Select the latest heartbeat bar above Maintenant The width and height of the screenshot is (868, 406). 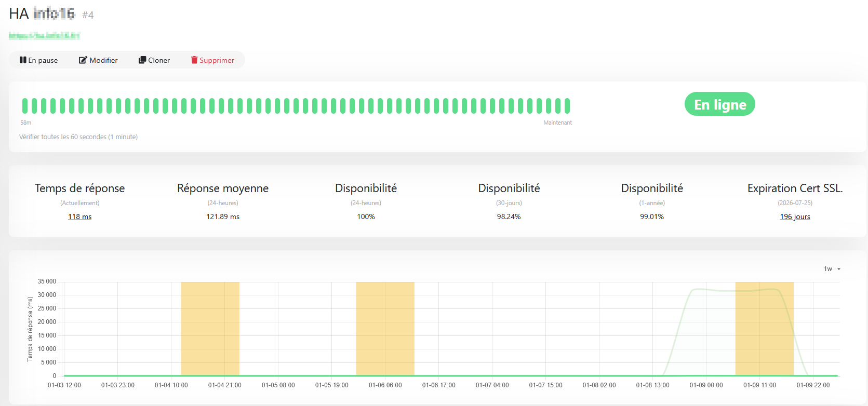click(x=567, y=106)
